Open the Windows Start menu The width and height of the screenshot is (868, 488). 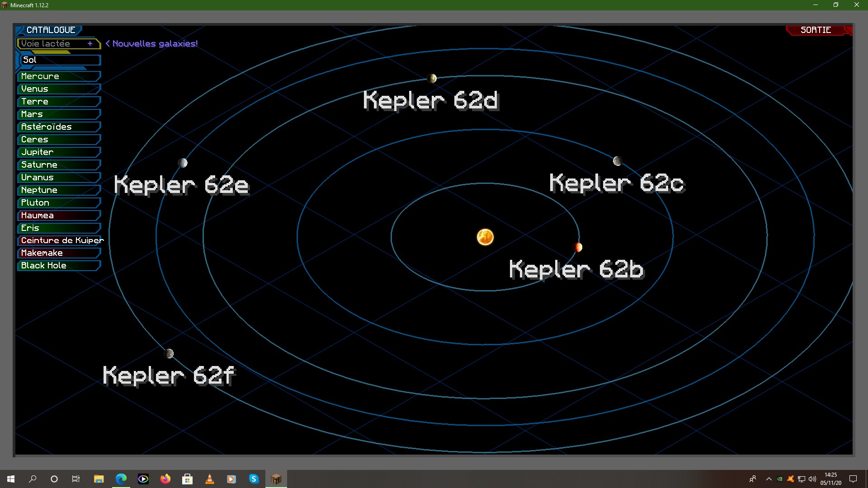click(x=11, y=479)
